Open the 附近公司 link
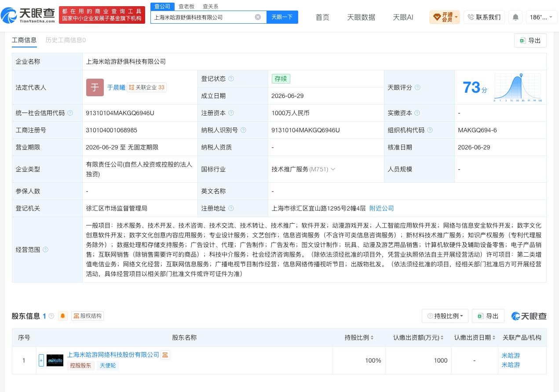This screenshot has width=559, height=392. pyautogui.click(x=381, y=208)
